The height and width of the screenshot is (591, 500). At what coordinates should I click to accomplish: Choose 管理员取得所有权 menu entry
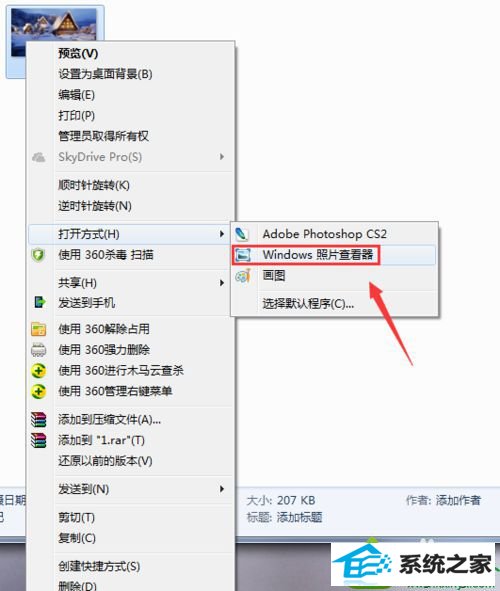[103, 136]
